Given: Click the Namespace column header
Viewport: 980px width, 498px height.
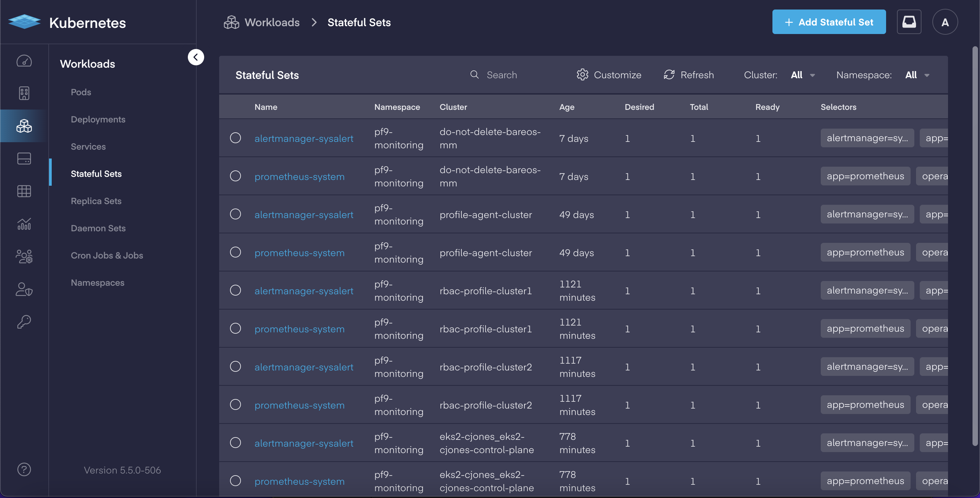Looking at the screenshot, I should pyautogui.click(x=397, y=107).
